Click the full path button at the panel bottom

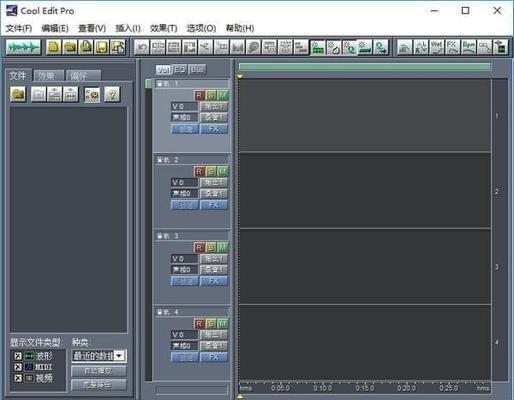tap(99, 385)
